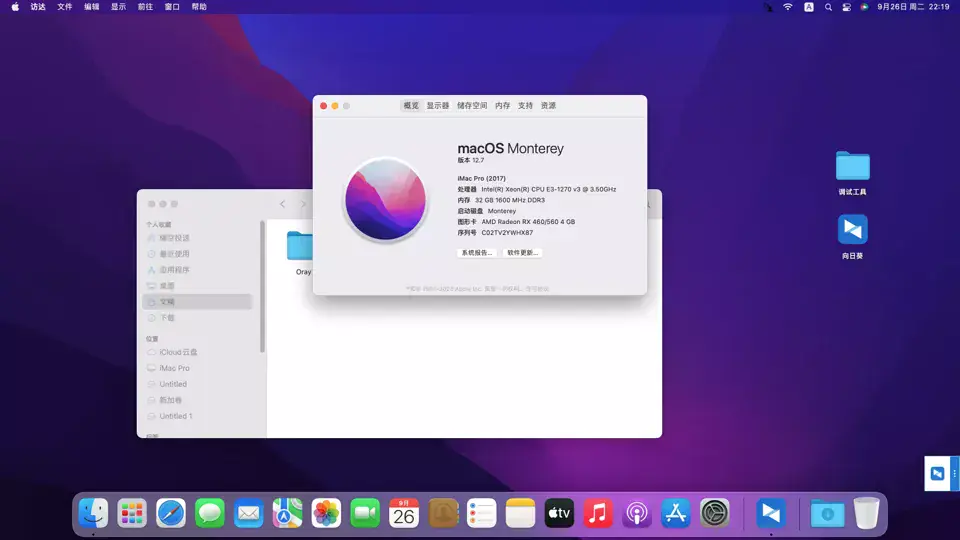Open Podcasts from the Dock
Image resolution: width=960 pixels, height=540 pixels.
(x=637, y=513)
